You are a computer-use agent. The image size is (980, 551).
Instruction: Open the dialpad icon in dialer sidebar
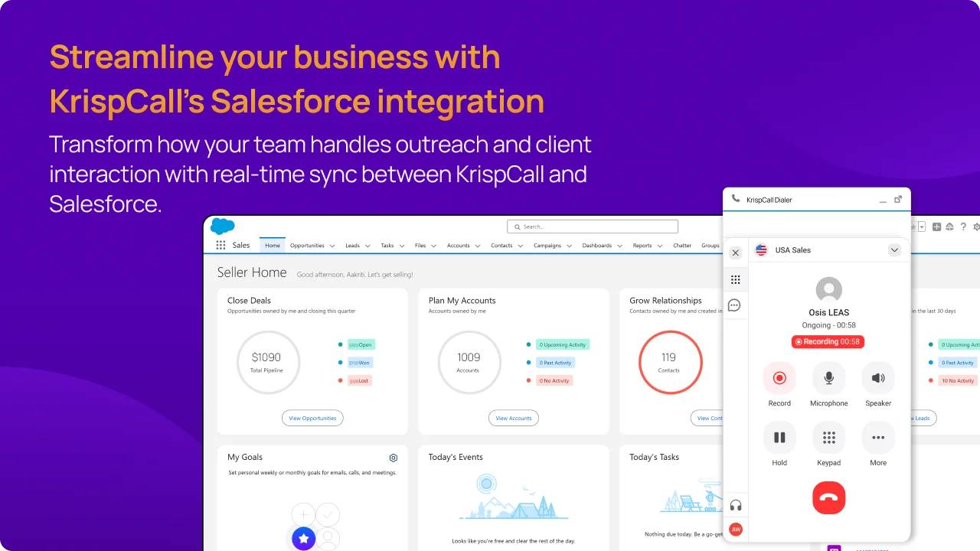coord(736,279)
